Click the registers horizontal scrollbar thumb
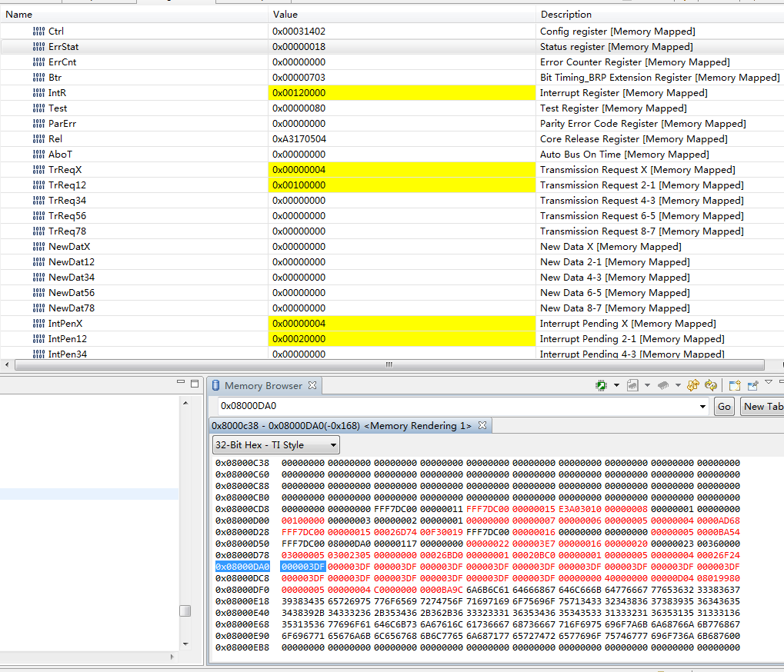784x672 pixels. click(x=389, y=364)
